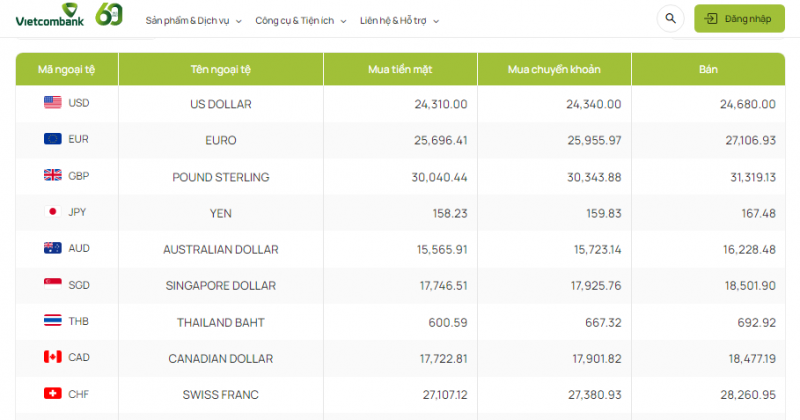This screenshot has height=420, width=800.
Task: Expand chevron beside Sản phẩm & Dịch vụ
Action: click(238, 21)
